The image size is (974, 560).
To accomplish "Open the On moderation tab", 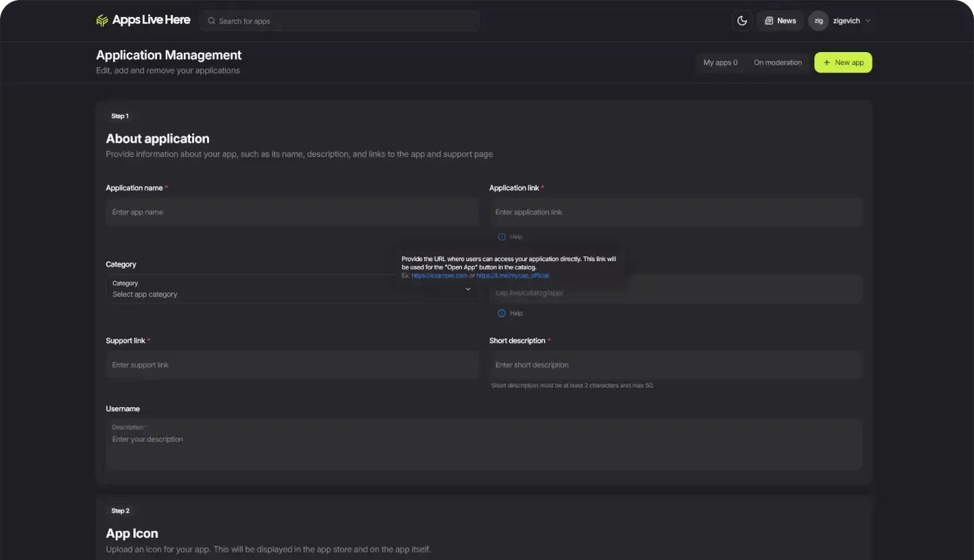I will (x=778, y=63).
